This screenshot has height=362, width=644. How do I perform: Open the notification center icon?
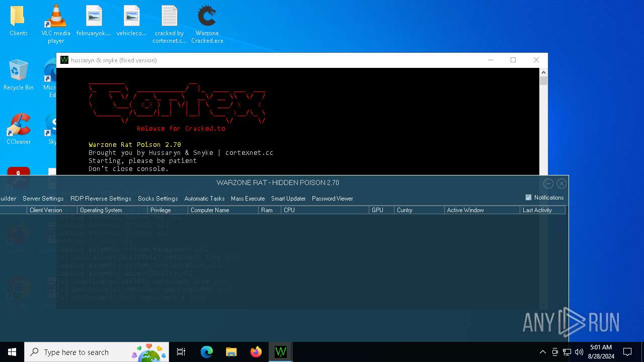coord(627,352)
